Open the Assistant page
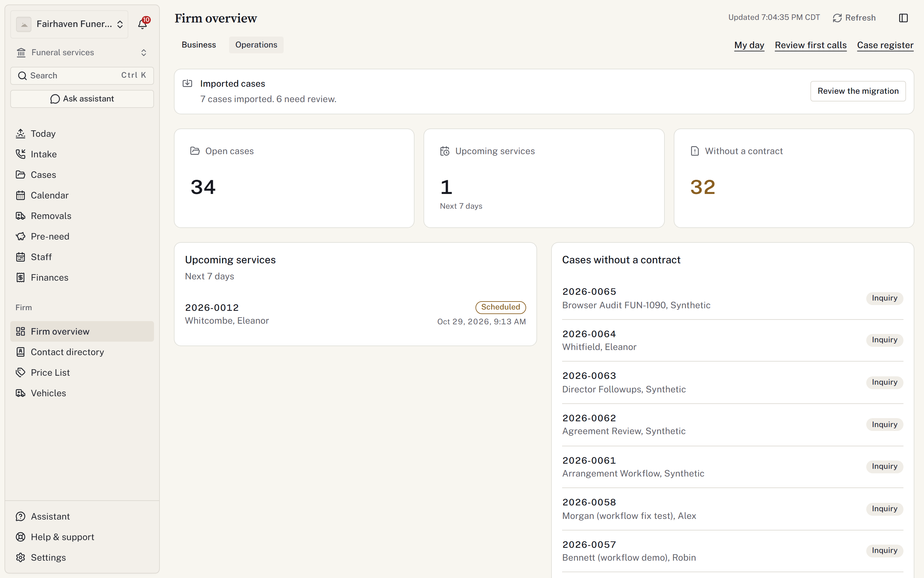This screenshot has height=578, width=924. [x=82, y=516]
